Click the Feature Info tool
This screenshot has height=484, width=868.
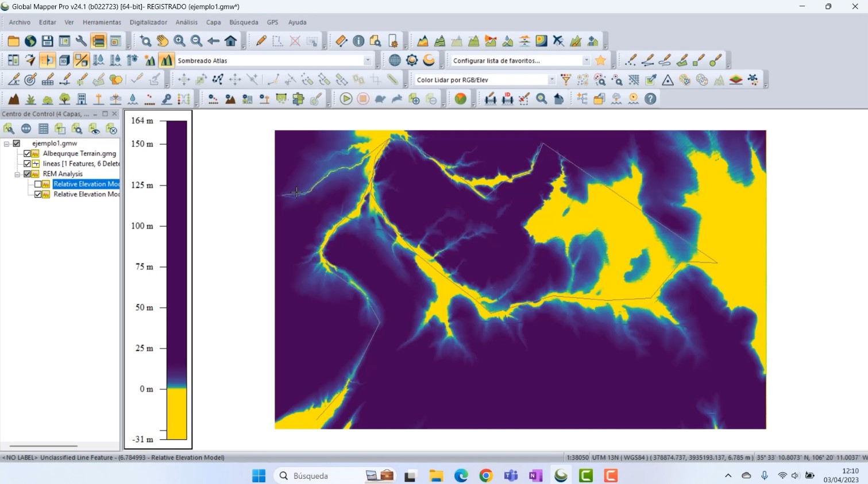coord(358,41)
